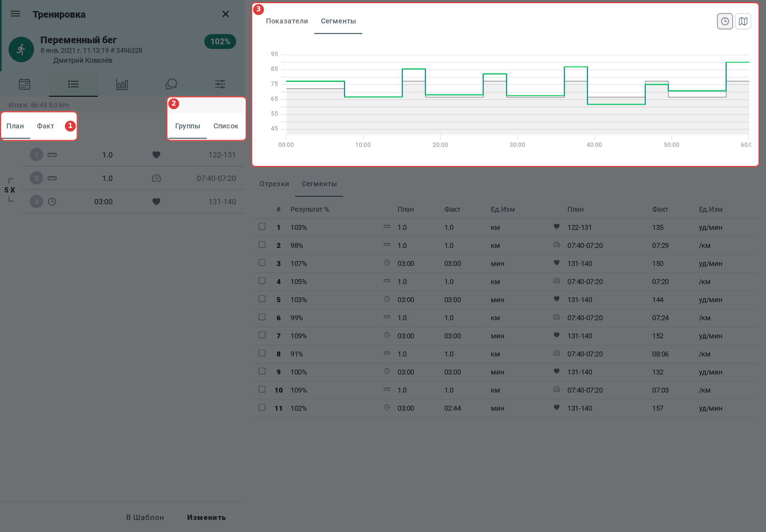Close the Тренировка panel
This screenshot has height=532, width=766.
226,14
